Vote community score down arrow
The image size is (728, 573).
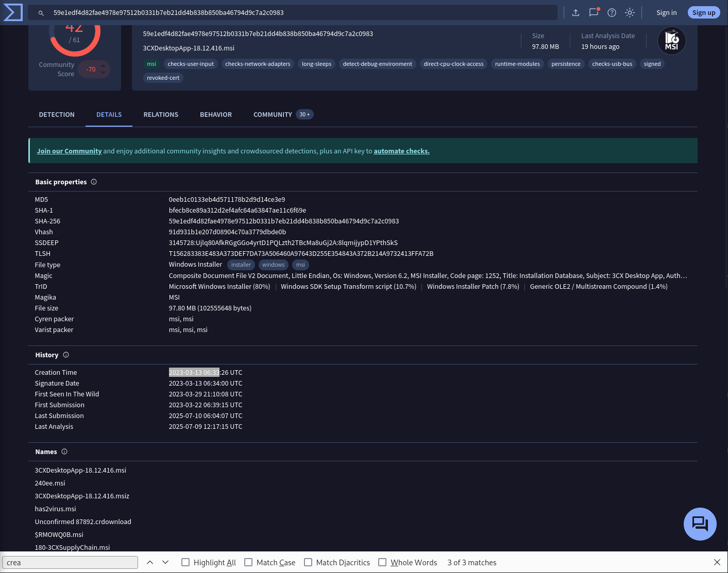coord(103,73)
